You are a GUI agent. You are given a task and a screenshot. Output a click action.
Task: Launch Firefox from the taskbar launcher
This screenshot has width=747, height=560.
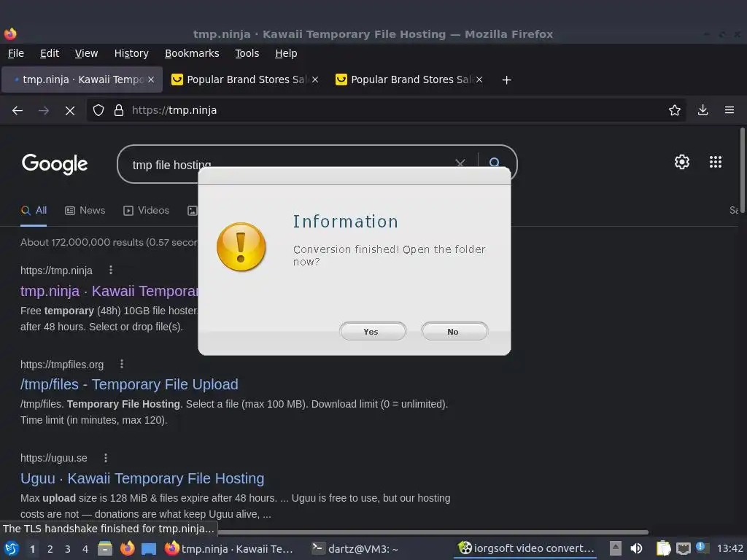pyautogui.click(x=127, y=548)
